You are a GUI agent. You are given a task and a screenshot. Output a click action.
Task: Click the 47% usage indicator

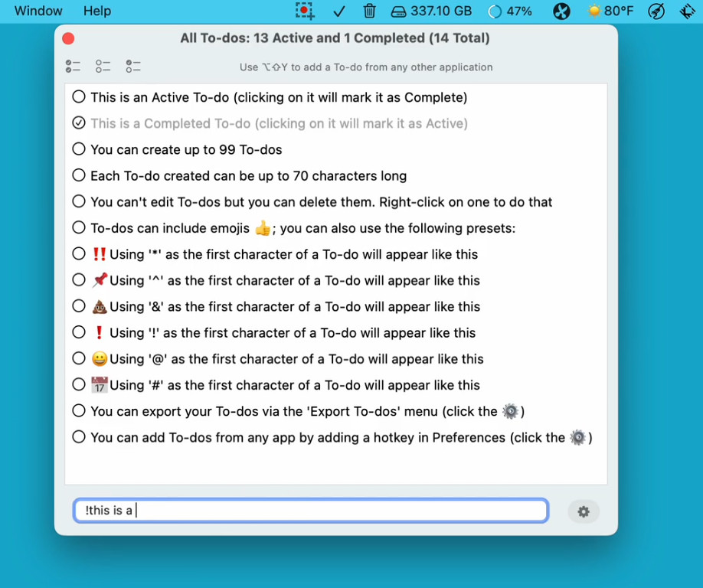pos(510,11)
